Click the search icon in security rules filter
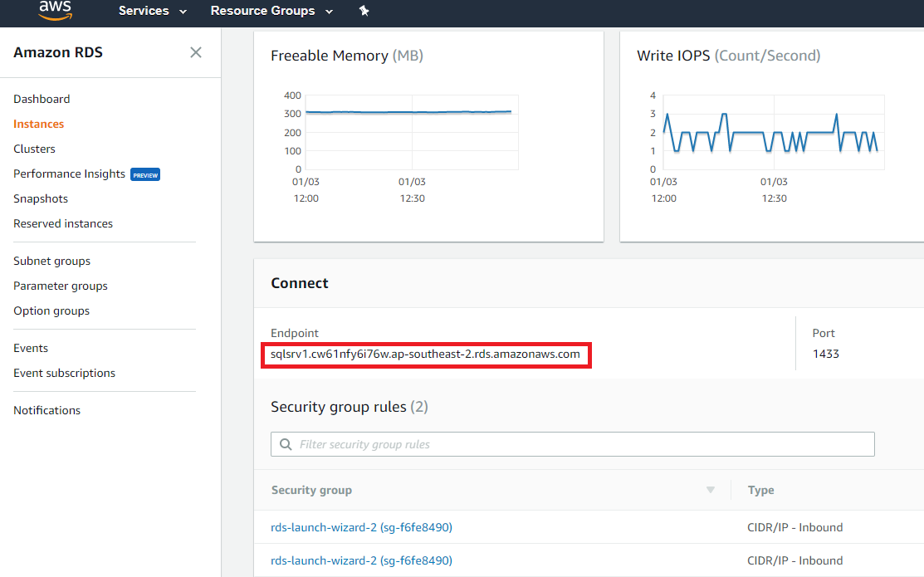 pos(286,444)
